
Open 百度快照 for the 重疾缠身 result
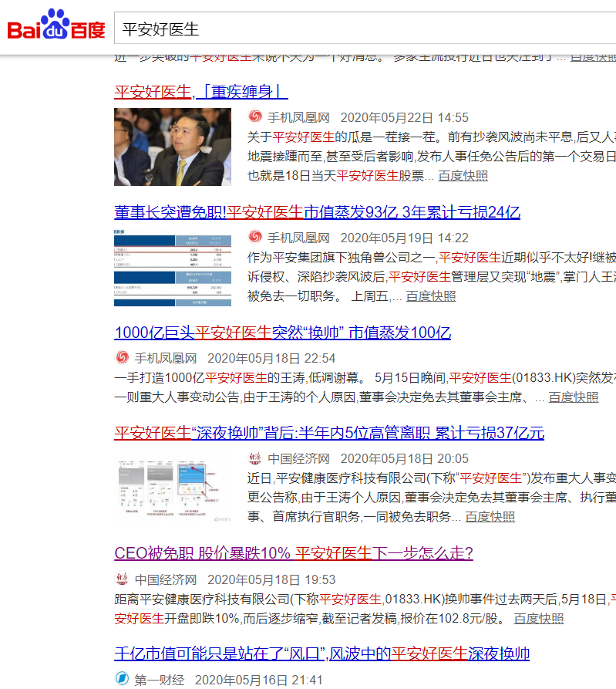(x=463, y=176)
